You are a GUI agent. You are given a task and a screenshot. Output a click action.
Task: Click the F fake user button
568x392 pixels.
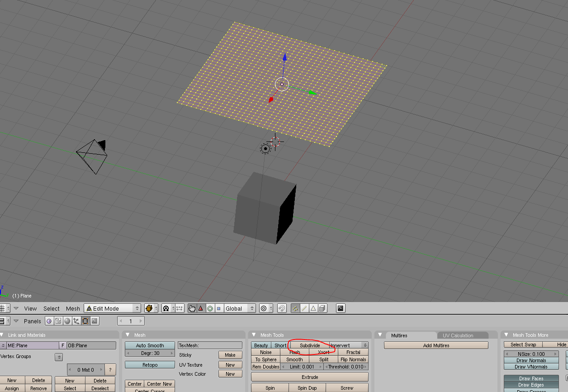63,345
